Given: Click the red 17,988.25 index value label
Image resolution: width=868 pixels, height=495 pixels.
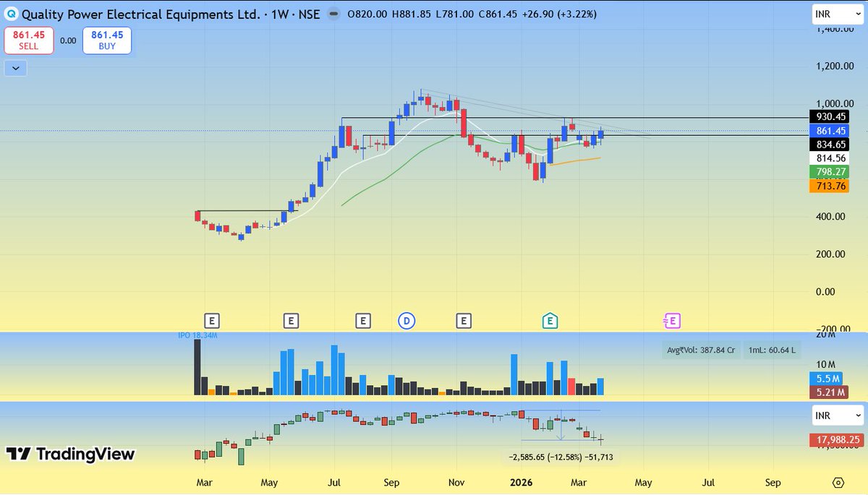Looking at the screenshot, I should 835,439.
